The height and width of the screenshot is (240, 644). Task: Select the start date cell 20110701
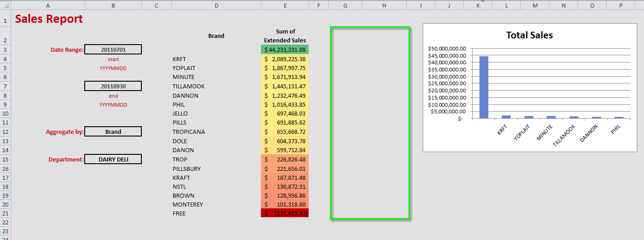[x=113, y=50]
